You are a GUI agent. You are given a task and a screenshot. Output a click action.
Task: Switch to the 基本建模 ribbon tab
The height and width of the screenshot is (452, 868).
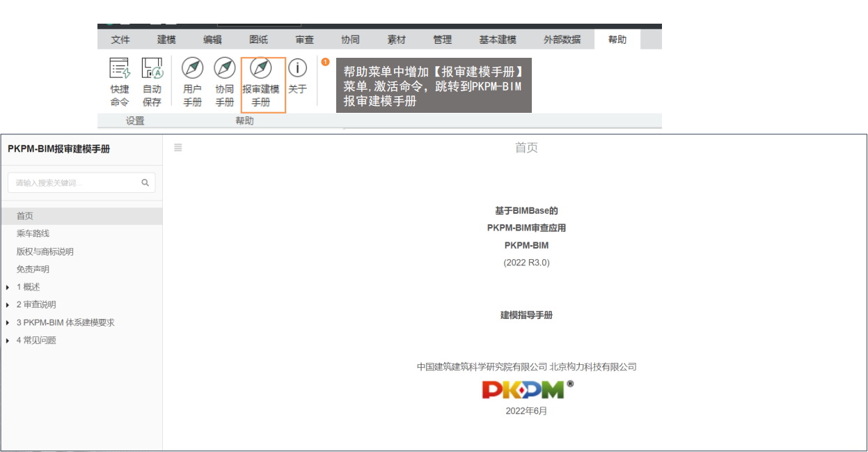[498, 40]
